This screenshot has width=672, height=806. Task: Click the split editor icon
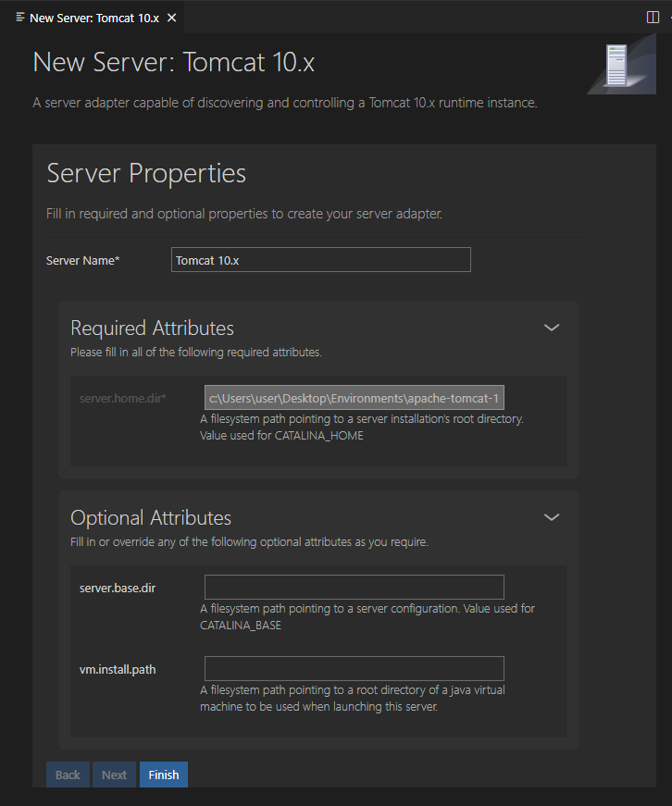pyautogui.click(x=653, y=17)
